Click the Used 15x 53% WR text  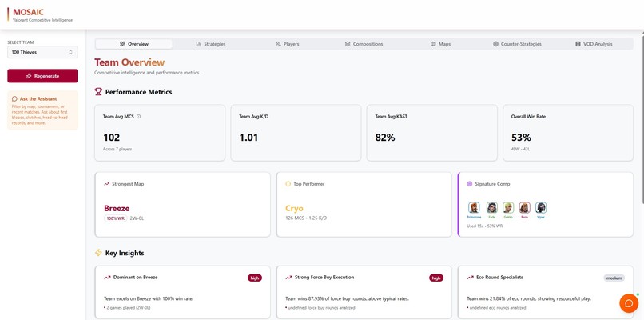coord(485,226)
